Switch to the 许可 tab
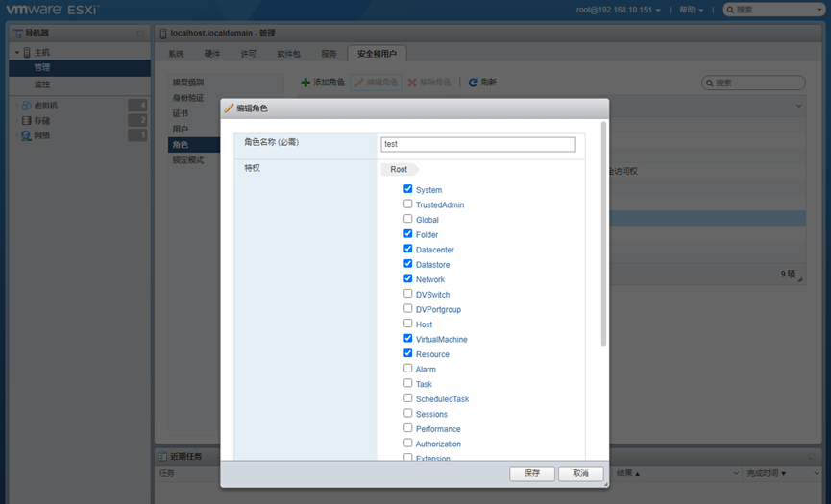The image size is (831, 504). pos(248,54)
